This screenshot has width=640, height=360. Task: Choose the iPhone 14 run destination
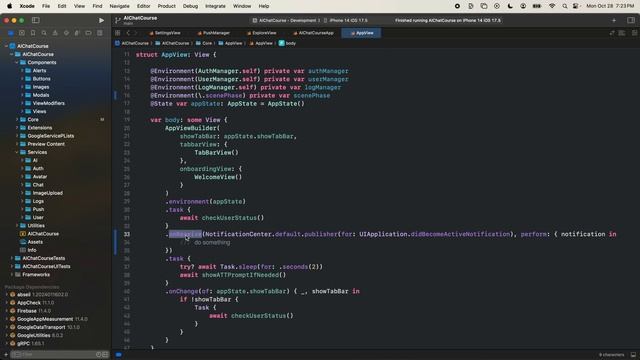tap(347, 20)
